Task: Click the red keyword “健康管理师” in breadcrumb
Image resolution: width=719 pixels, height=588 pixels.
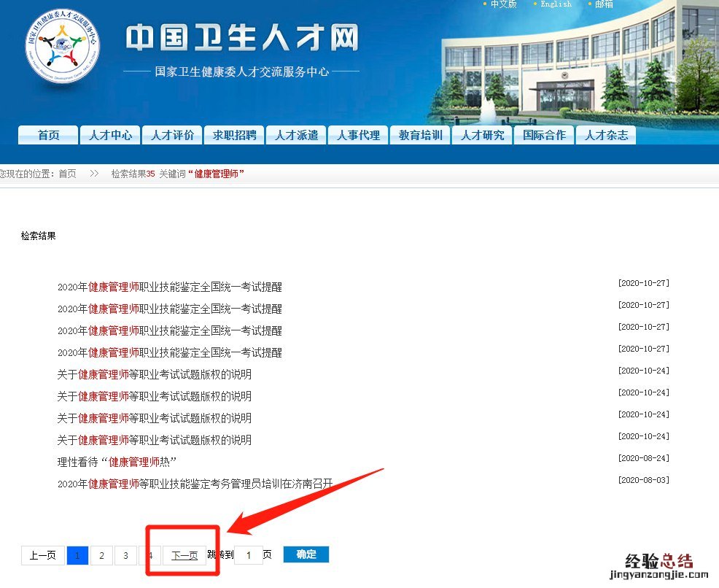Action: [216, 174]
